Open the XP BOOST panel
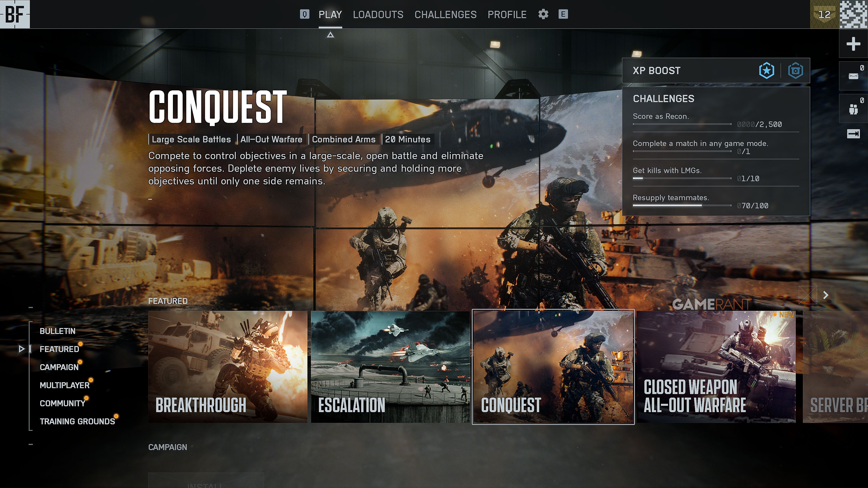This screenshot has height=488, width=868. [716, 71]
